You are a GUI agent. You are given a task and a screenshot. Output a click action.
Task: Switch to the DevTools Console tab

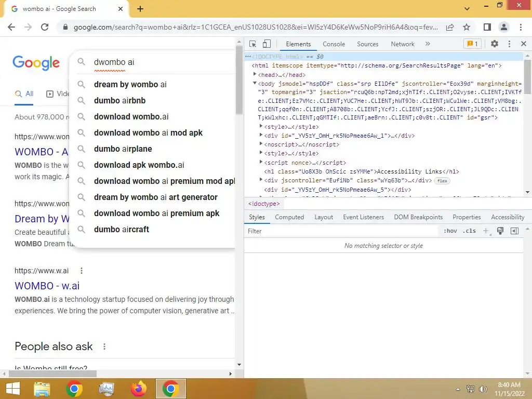(x=334, y=44)
